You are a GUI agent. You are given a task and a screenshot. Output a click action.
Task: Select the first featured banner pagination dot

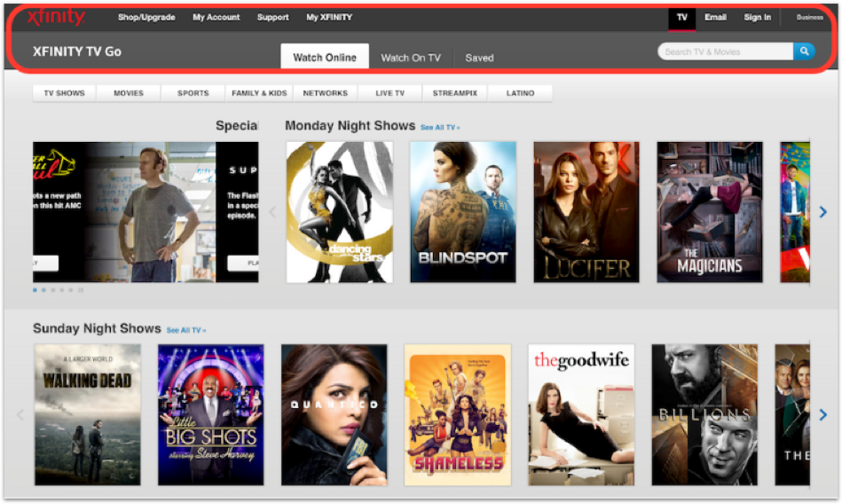tap(35, 290)
